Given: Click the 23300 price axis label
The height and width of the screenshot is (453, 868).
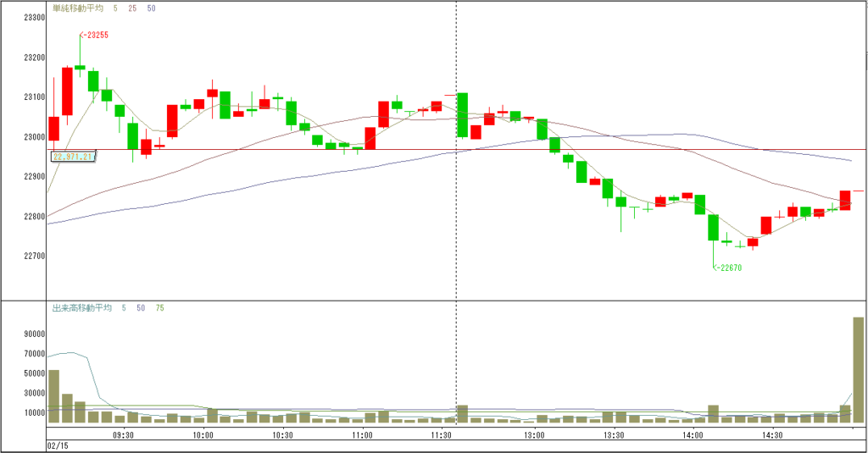Looking at the screenshot, I should pos(34,18).
